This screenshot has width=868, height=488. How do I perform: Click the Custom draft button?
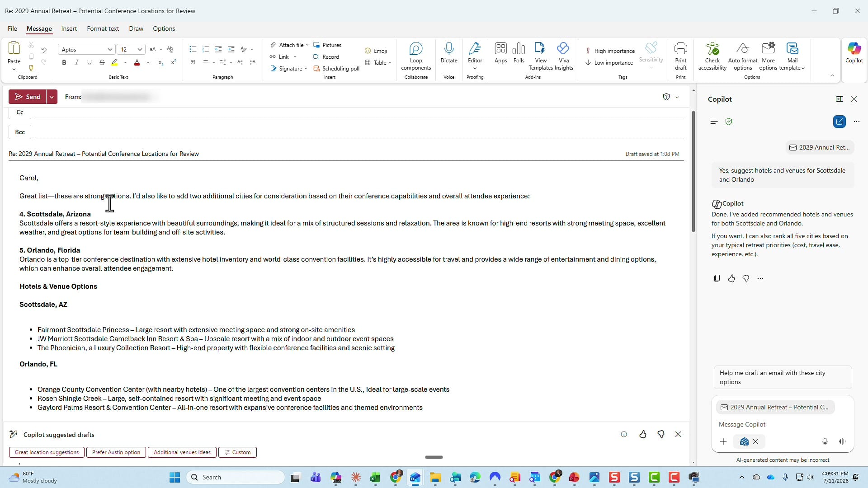coord(238,452)
